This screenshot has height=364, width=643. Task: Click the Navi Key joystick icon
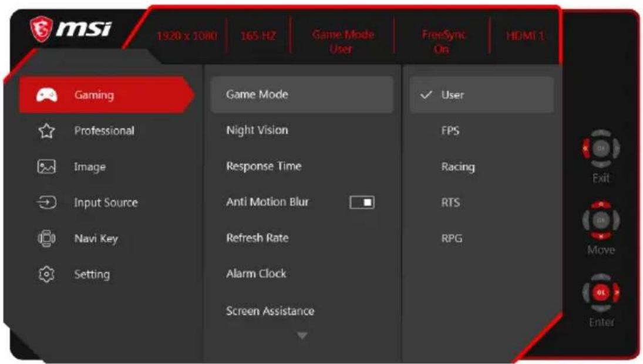46,238
